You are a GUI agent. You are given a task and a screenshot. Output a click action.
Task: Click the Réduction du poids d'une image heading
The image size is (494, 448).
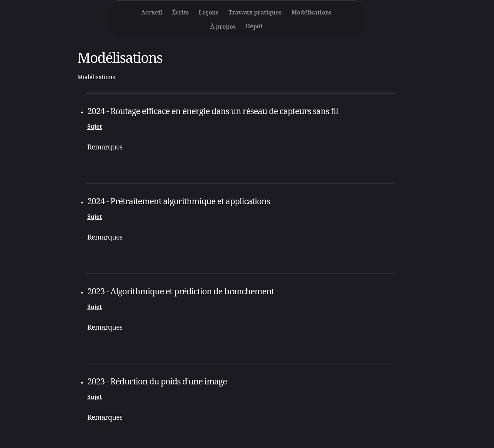tap(157, 382)
